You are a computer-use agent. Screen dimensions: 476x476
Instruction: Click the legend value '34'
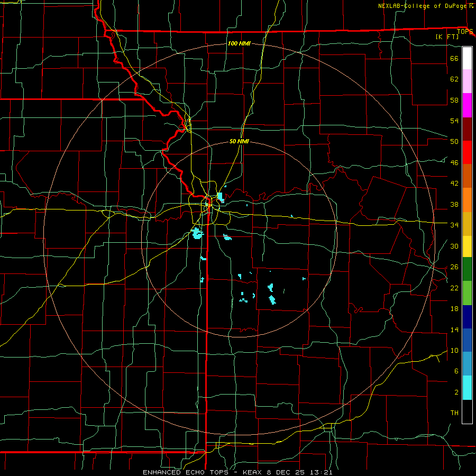[x=454, y=225]
